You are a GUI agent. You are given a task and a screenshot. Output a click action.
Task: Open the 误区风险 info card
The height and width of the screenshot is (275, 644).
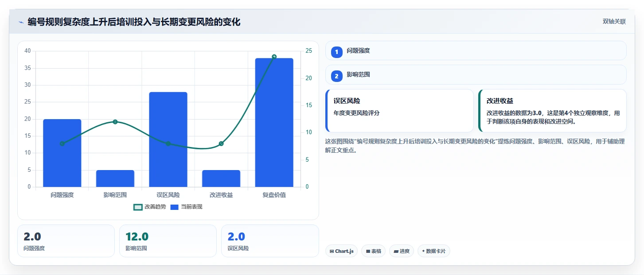coord(399,111)
